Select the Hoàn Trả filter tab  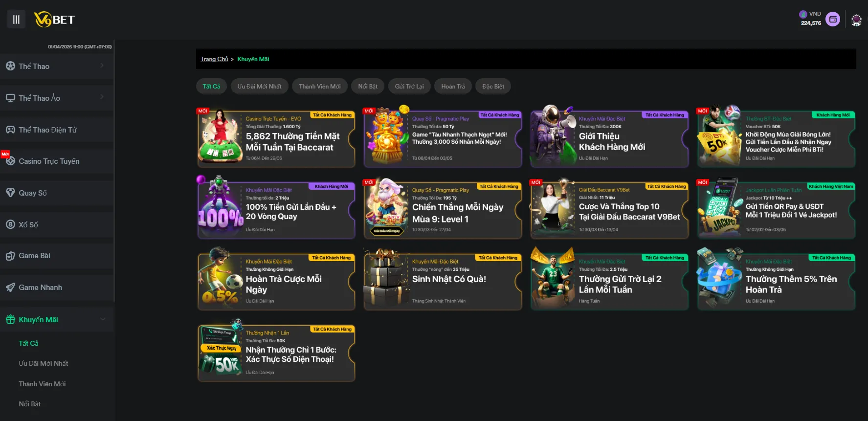453,87
